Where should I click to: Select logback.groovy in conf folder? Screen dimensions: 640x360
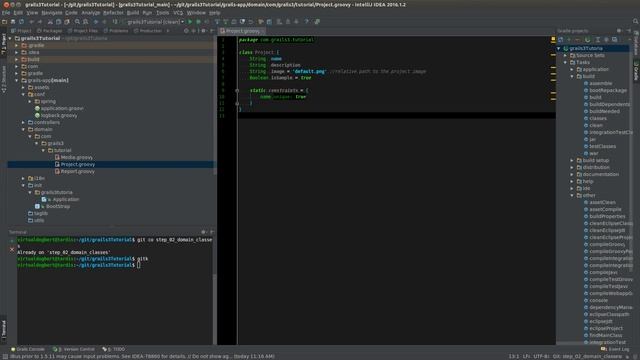56,116
